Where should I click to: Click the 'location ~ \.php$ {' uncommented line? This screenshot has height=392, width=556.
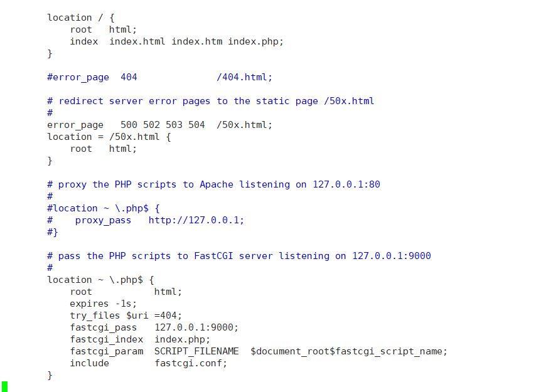(x=100, y=280)
